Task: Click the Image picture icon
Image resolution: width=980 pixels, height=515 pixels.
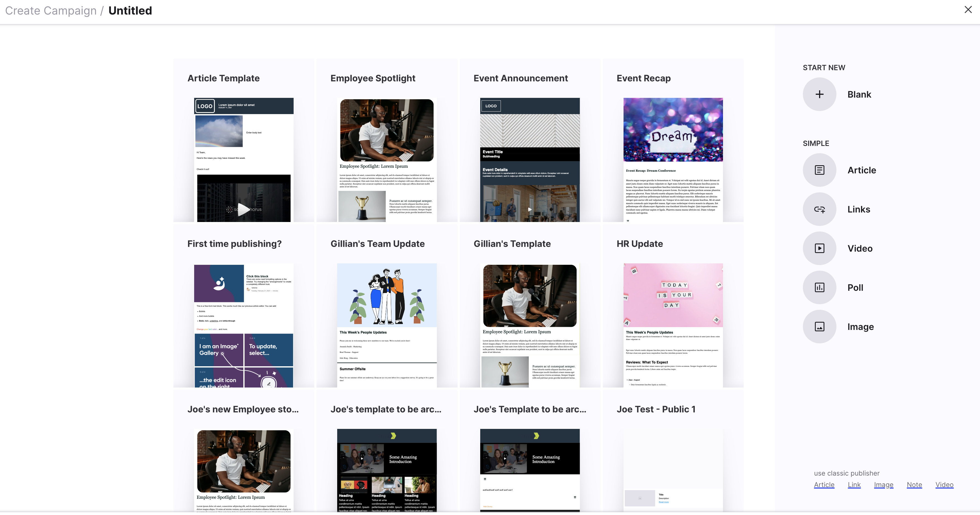Action: 819,327
